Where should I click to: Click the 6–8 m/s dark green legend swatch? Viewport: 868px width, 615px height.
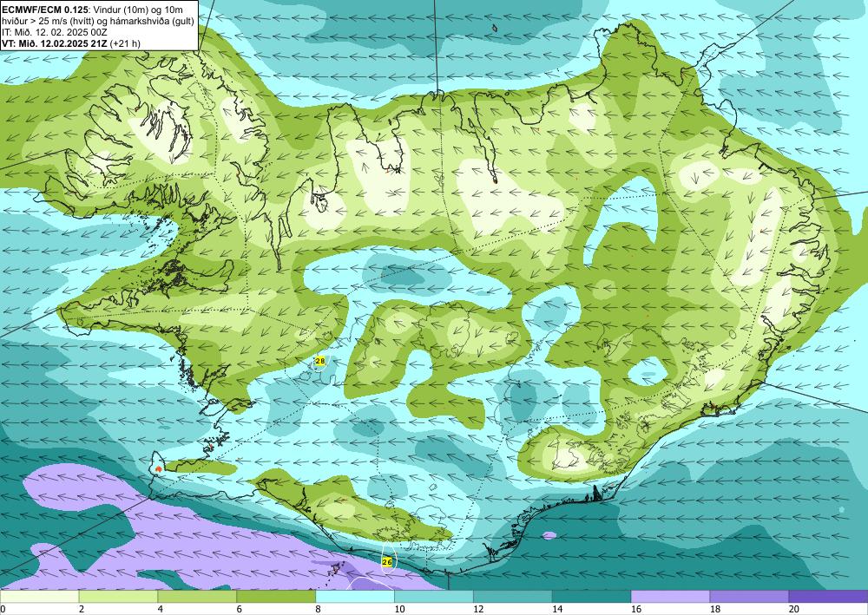click(x=276, y=596)
